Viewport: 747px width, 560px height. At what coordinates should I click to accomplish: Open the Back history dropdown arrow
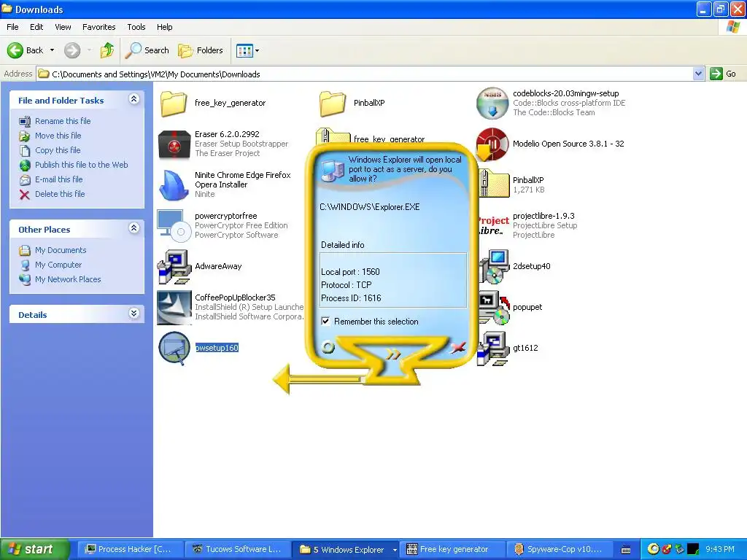(x=52, y=50)
